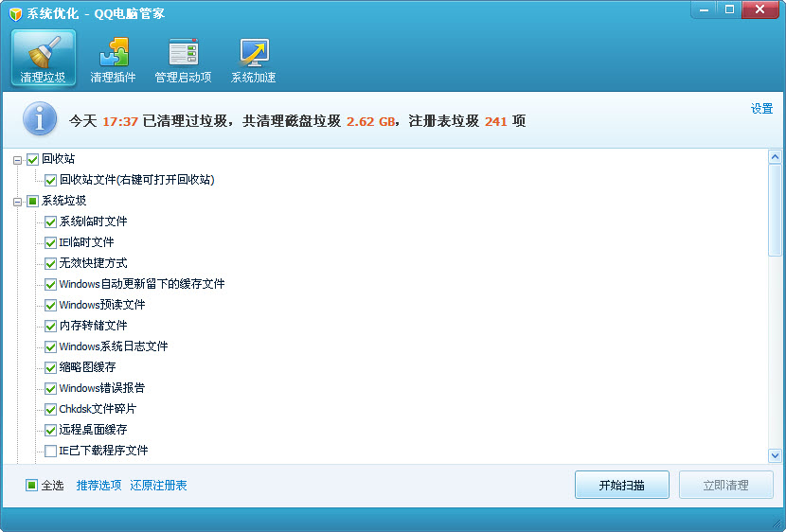Viewport: 786px width, 532px height.
Task: Uncheck Windows错误报告 checkbox
Action: 50,389
